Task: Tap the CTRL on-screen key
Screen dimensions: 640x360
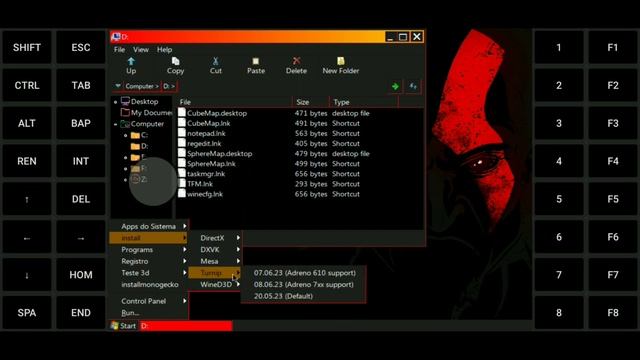Action: (x=27, y=85)
